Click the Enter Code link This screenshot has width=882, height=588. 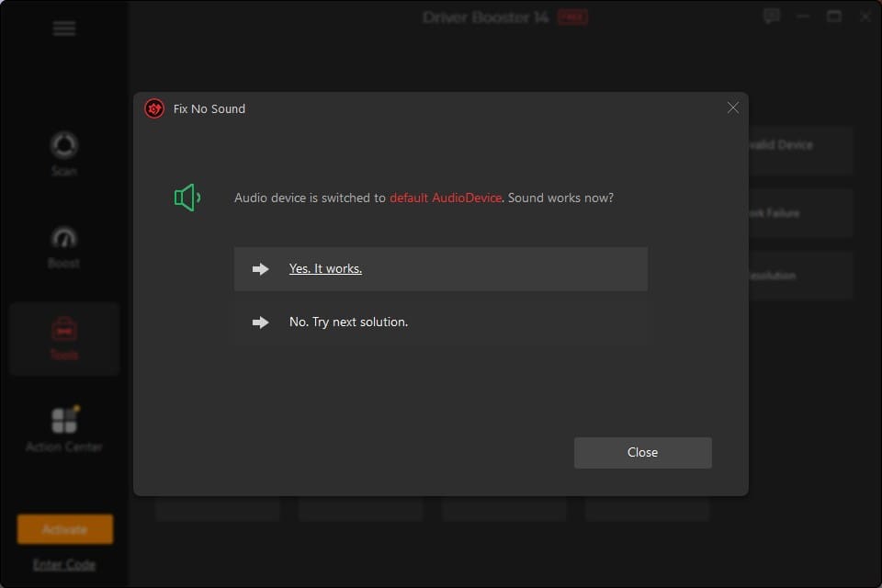pyautogui.click(x=64, y=564)
